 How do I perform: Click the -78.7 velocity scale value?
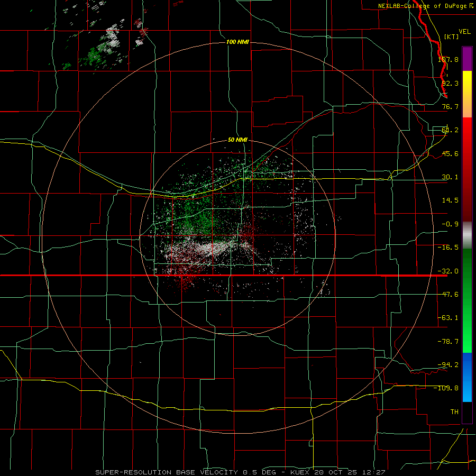(x=448, y=342)
